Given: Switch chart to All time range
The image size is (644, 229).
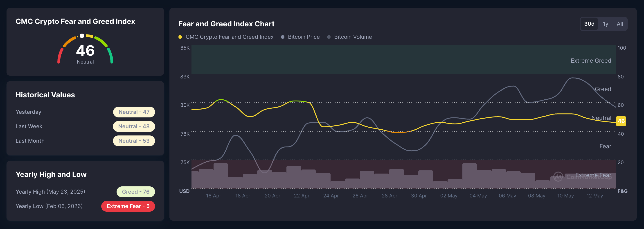Looking at the screenshot, I should pos(620,24).
